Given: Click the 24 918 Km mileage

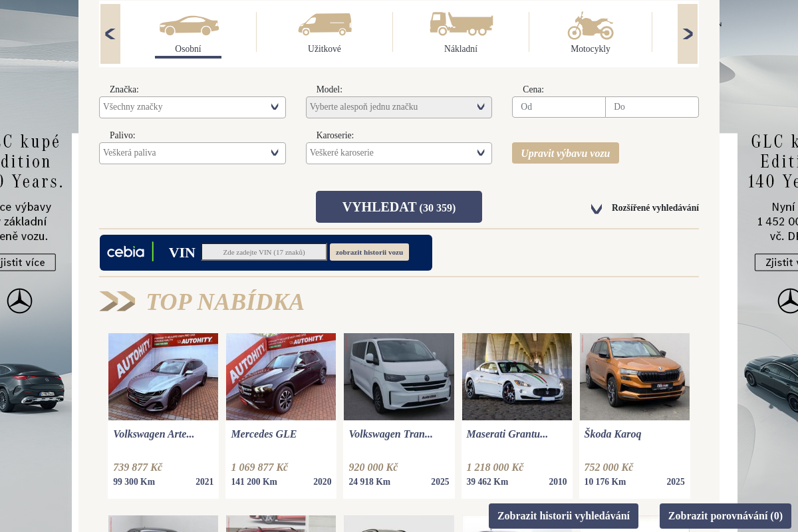Looking at the screenshot, I should tap(369, 482).
